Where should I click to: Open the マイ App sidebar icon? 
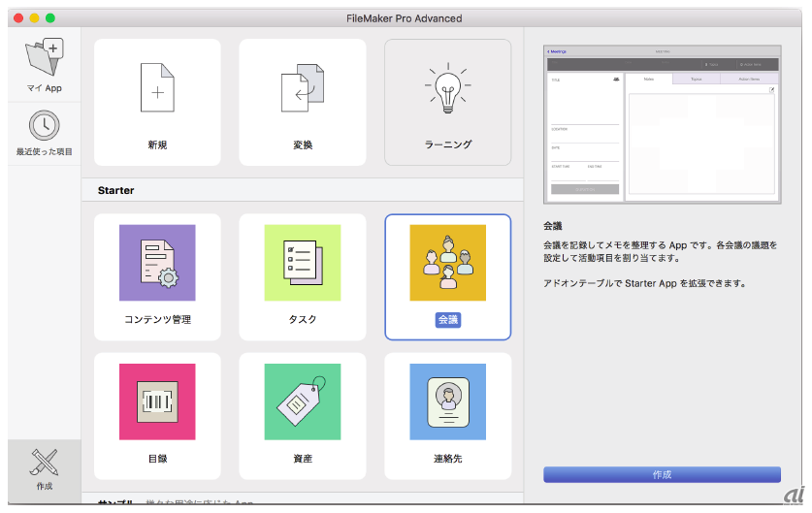coord(45,57)
